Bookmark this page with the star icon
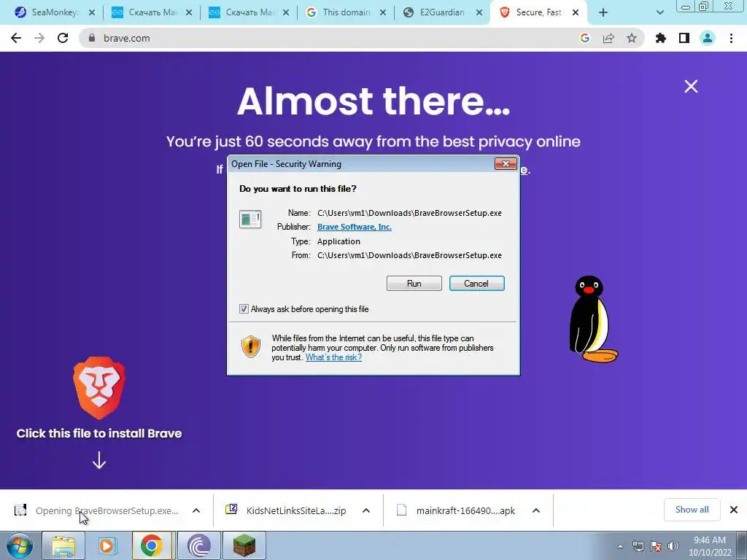The image size is (747, 560). tap(632, 38)
